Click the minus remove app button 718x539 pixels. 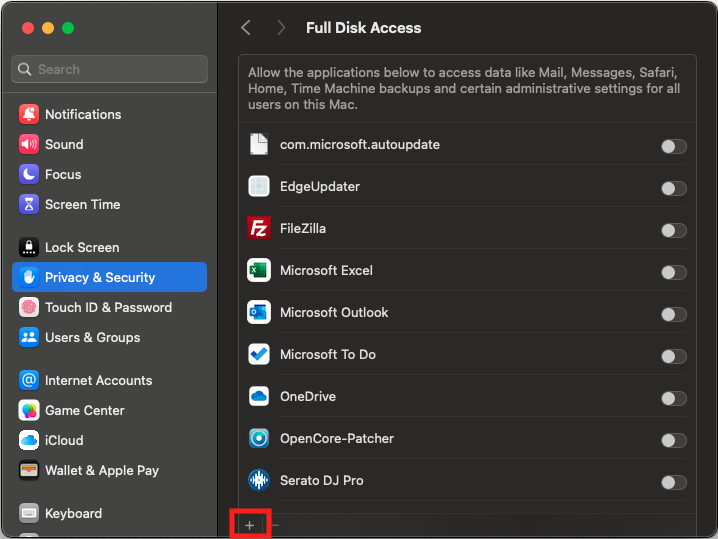(x=275, y=525)
